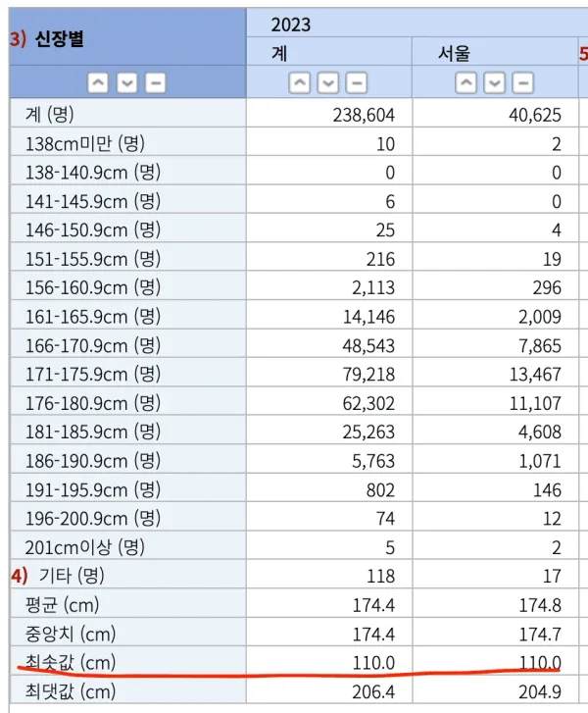The height and width of the screenshot is (713, 588).
Task: Select the 기타 (명) row label
Action: point(72,576)
